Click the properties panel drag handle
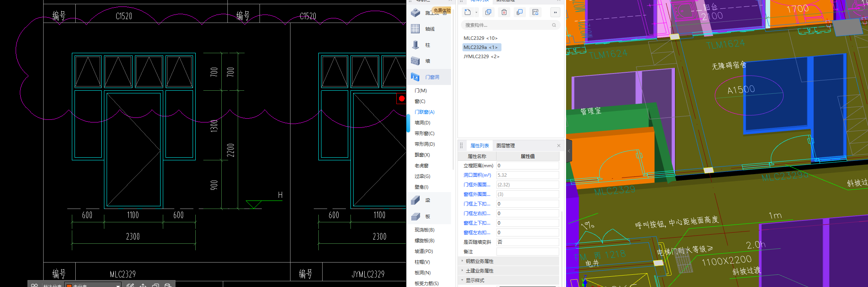 [461, 146]
